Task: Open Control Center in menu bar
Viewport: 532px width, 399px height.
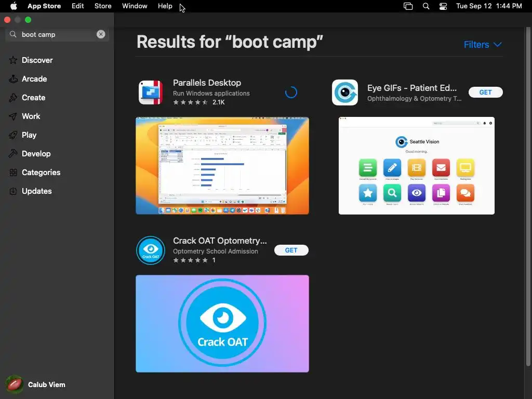Action: [443, 6]
